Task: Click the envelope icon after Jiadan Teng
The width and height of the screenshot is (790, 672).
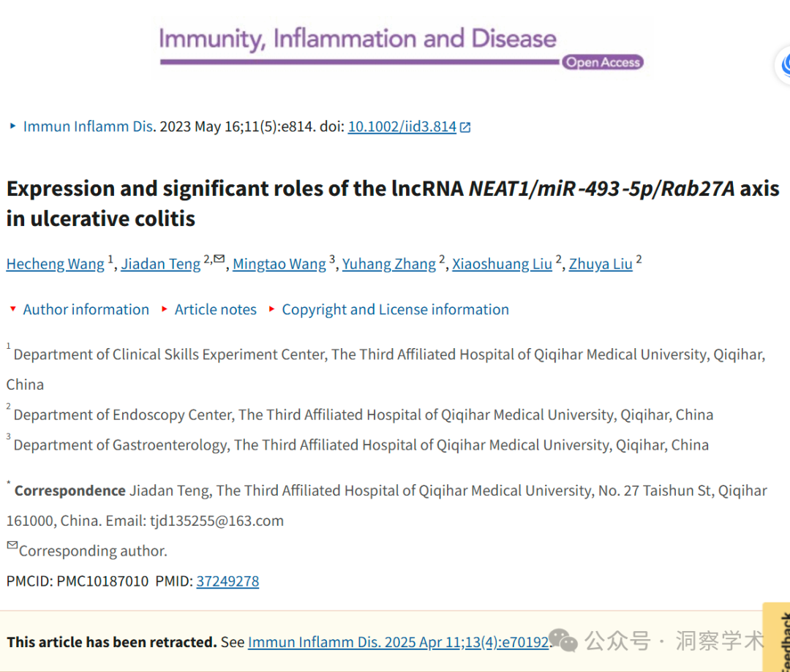Action: coord(219,259)
